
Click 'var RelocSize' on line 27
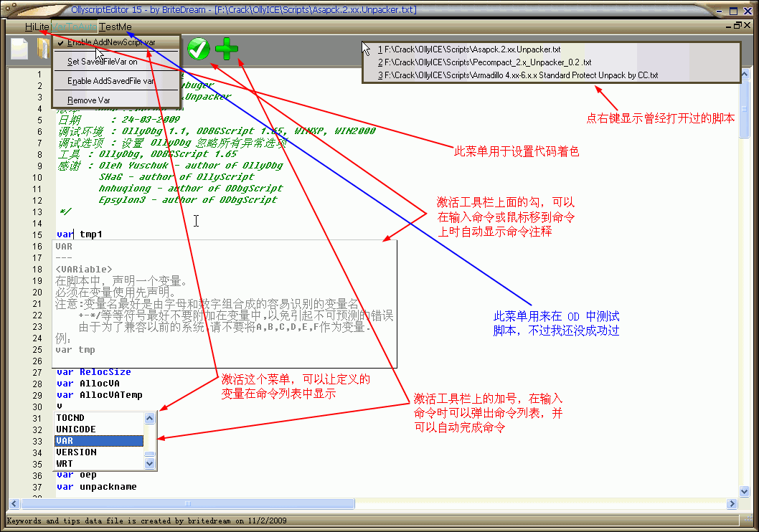94,372
